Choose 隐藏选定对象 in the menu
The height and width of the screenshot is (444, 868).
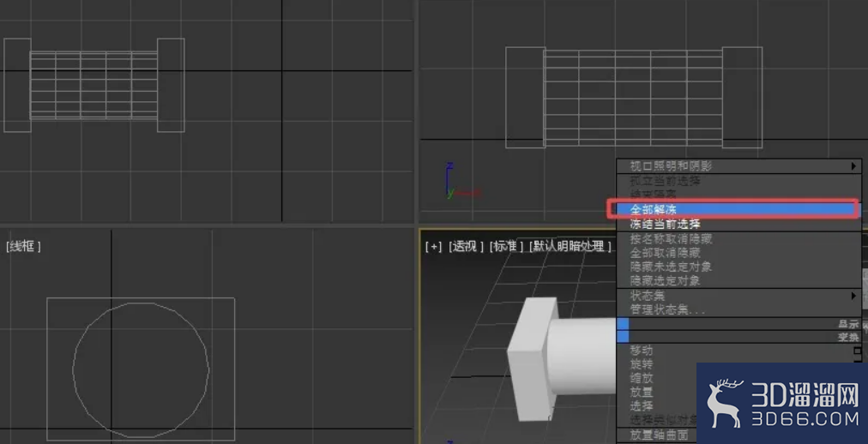738,280
